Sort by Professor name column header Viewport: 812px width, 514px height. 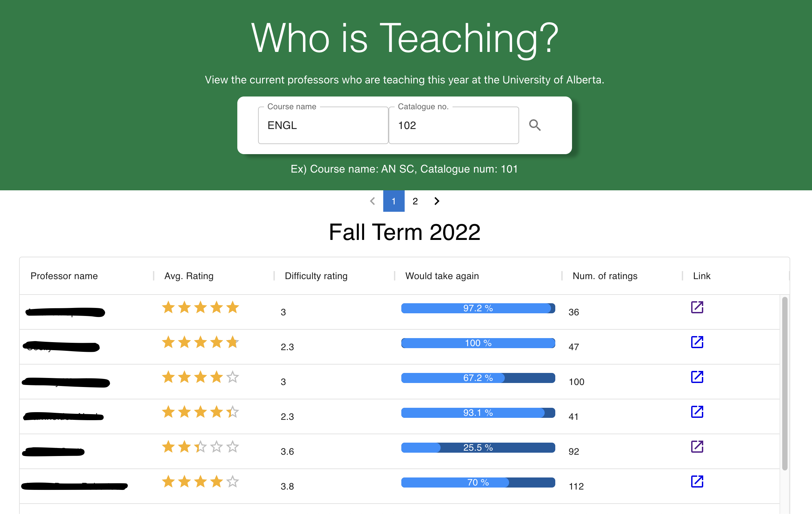tap(64, 276)
